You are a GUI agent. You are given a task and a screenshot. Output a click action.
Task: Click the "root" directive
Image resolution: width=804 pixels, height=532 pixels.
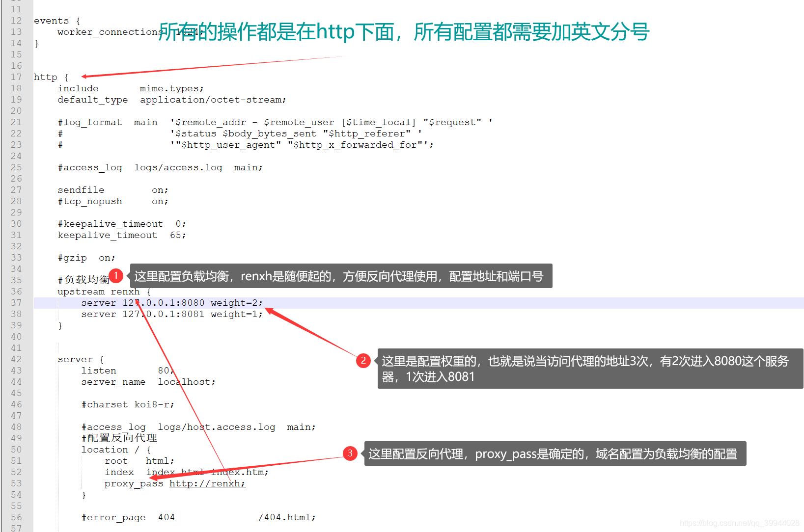(116, 461)
